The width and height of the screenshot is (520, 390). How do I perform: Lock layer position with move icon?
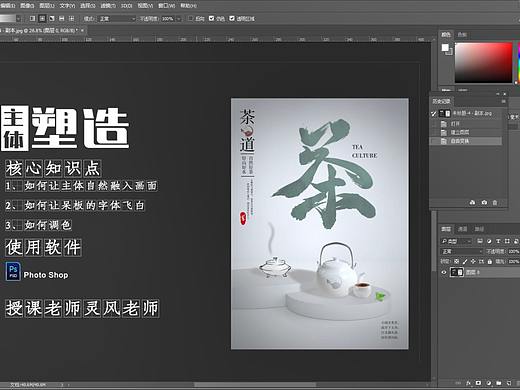pyautogui.click(x=473, y=262)
